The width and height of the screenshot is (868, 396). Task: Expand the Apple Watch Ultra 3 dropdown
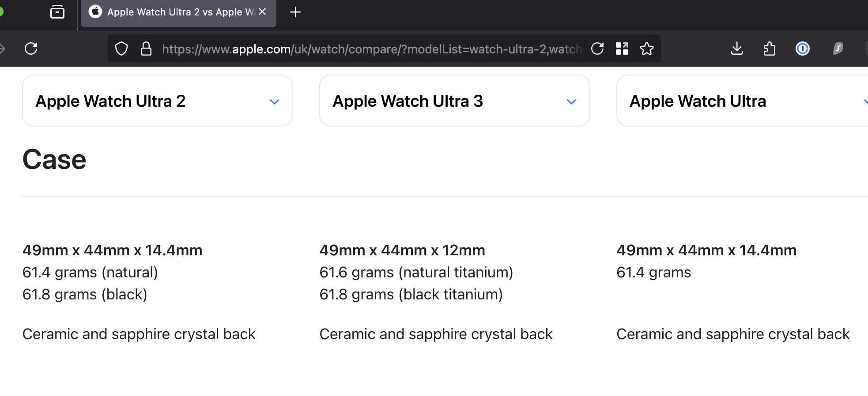click(571, 101)
